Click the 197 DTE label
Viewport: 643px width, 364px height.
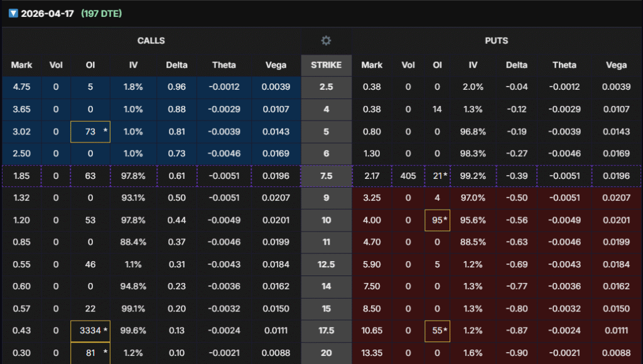[x=101, y=13]
